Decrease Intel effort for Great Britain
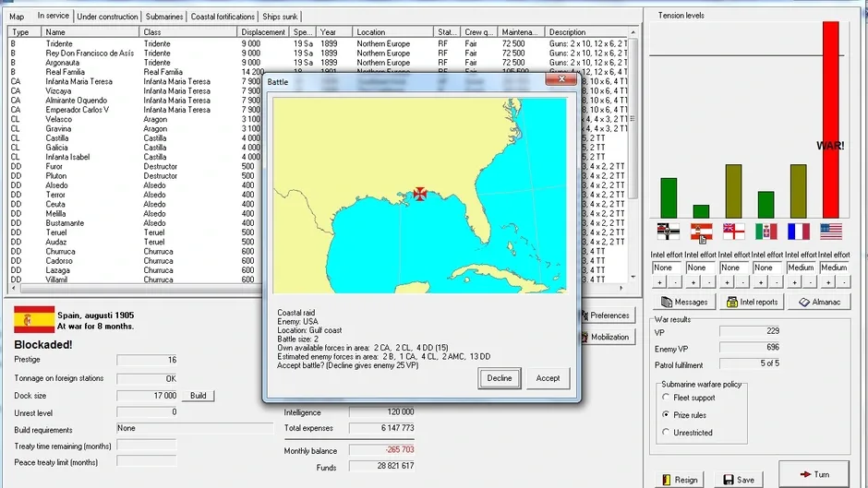This screenshot has height=488, width=868. [x=743, y=282]
